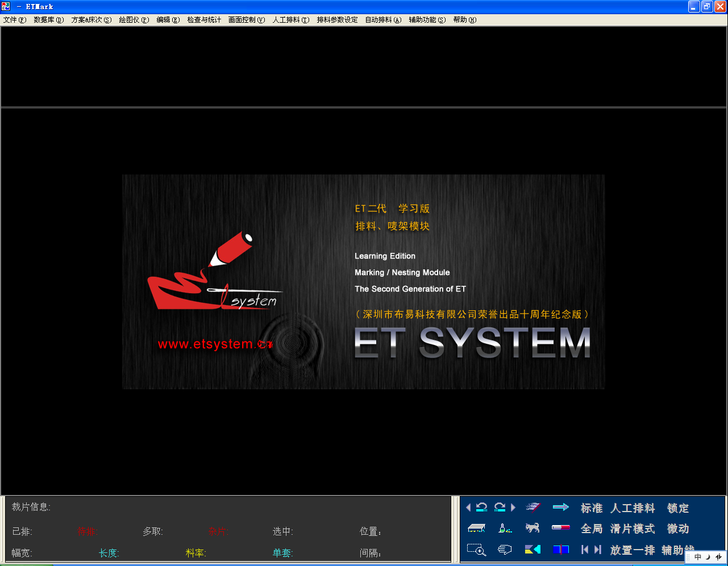Click the 放置一排 button
Screen dimensions: 728x566
click(633, 550)
